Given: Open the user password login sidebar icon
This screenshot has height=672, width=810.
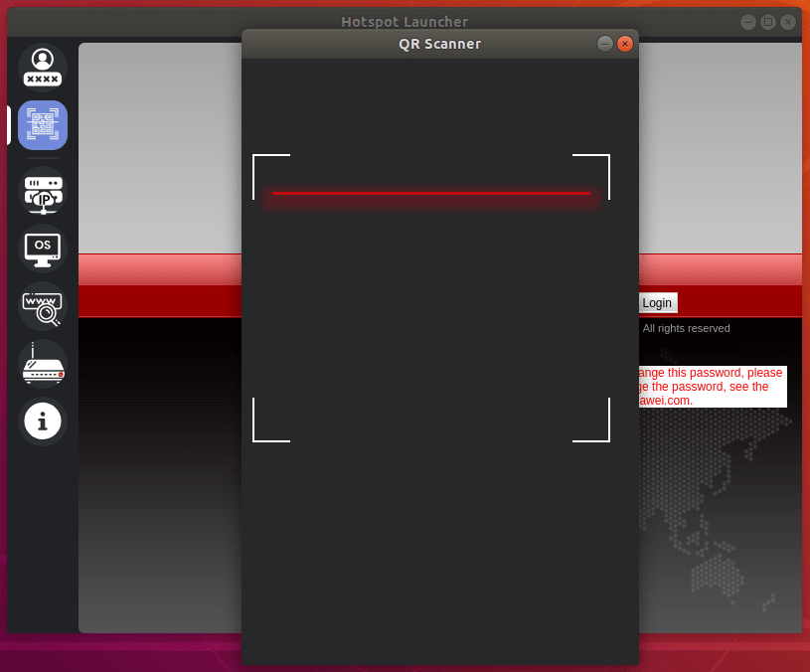Looking at the screenshot, I should (43, 68).
